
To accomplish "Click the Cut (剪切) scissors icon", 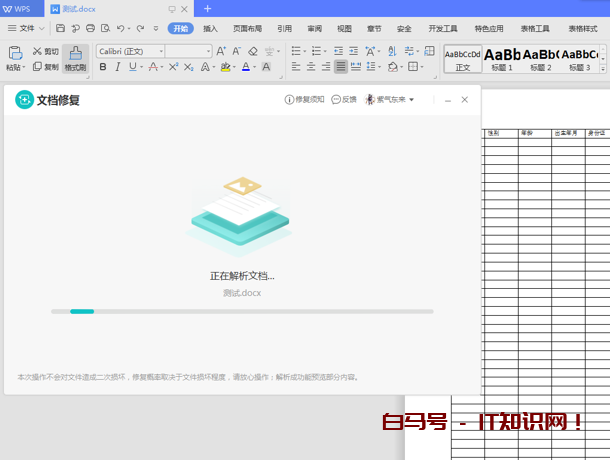I will (x=38, y=51).
